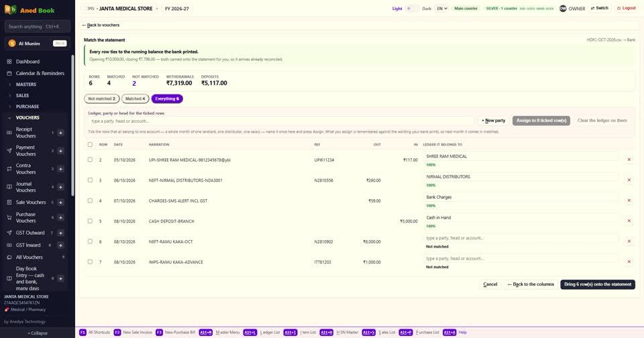Click ledger input for row 7 IMPS-RAMU KAKA-ADVANCE
644x338 pixels.
521,258
